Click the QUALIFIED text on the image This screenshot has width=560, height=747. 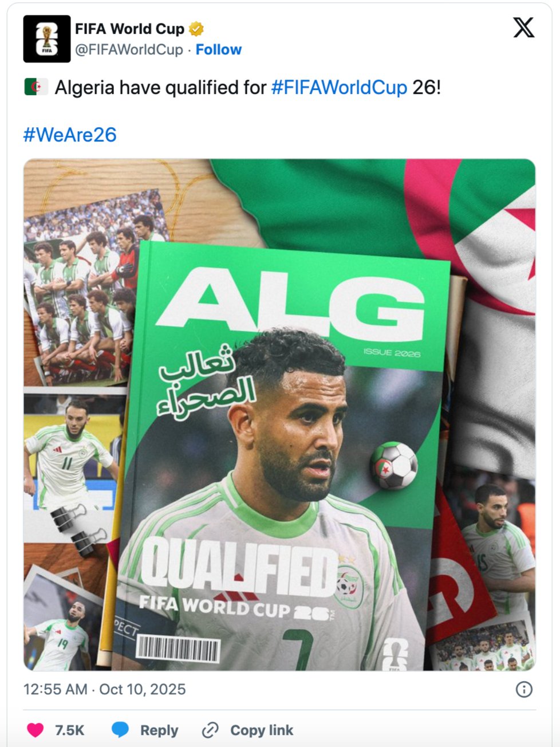pos(239,569)
